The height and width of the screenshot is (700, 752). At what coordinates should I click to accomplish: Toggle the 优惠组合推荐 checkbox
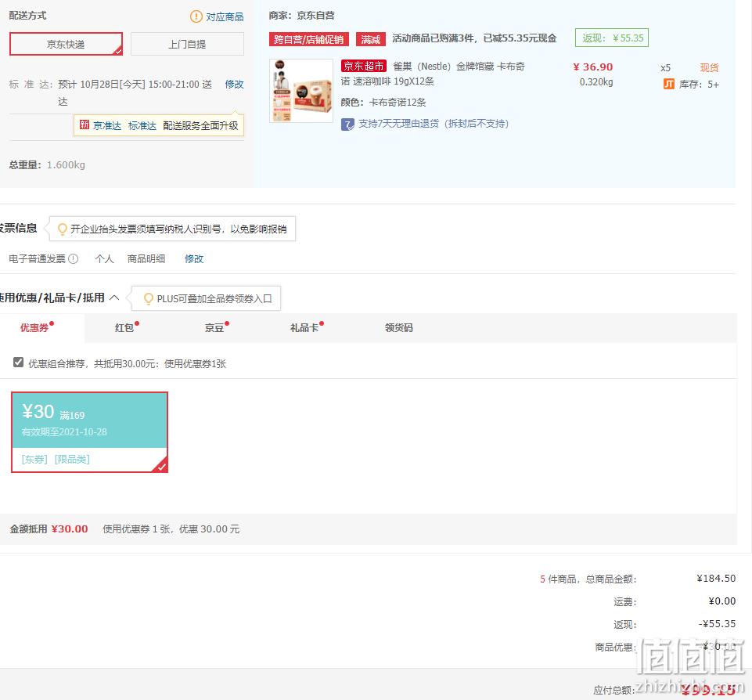(x=18, y=363)
